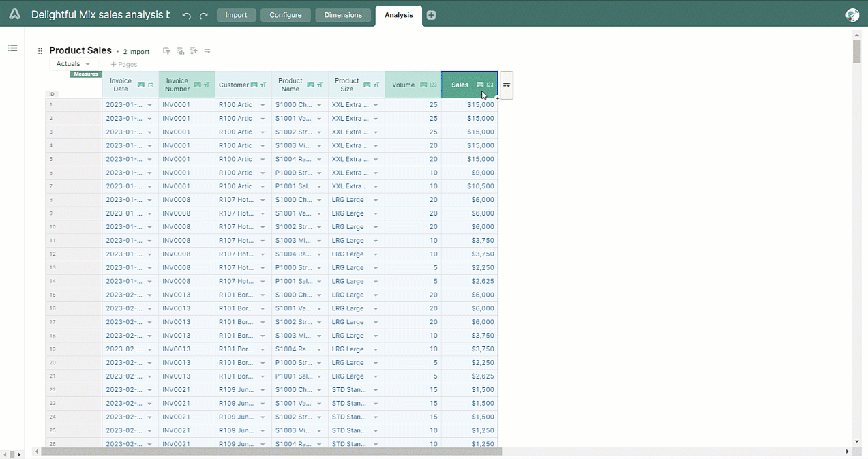
Task: Open Invoice Date dropdown in row 15
Action: [x=149, y=295]
